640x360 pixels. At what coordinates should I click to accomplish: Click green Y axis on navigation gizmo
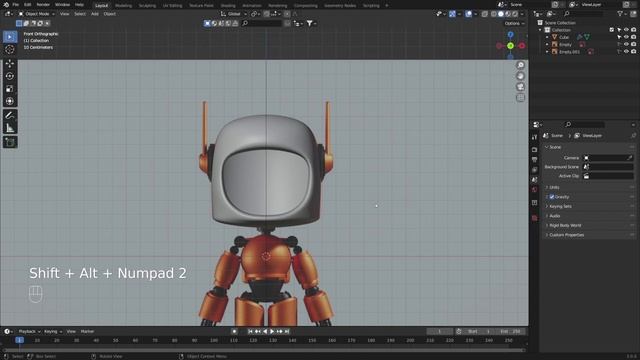(x=510, y=46)
